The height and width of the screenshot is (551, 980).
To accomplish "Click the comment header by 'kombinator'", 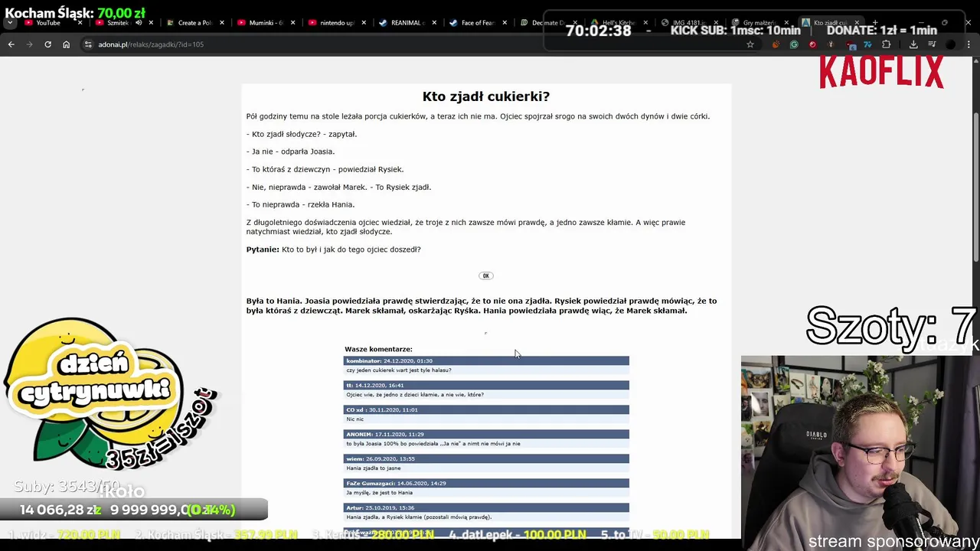I will click(486, 360).
